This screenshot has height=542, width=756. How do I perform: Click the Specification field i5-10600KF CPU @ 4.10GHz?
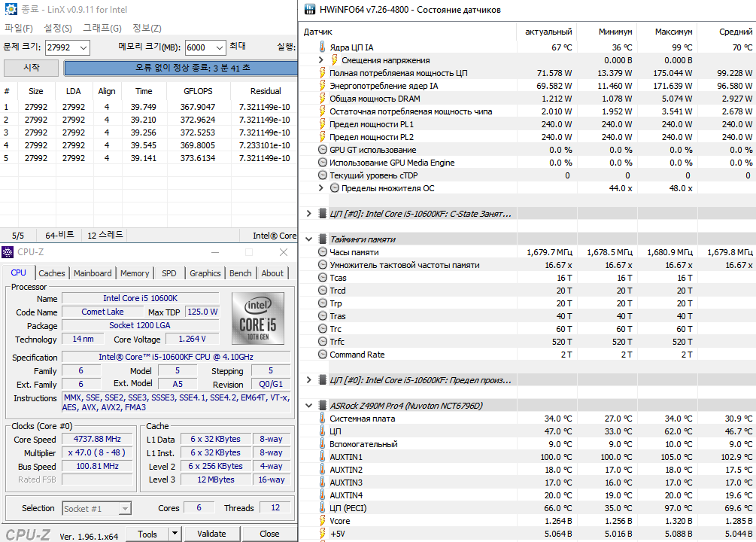tap(176, 357)
